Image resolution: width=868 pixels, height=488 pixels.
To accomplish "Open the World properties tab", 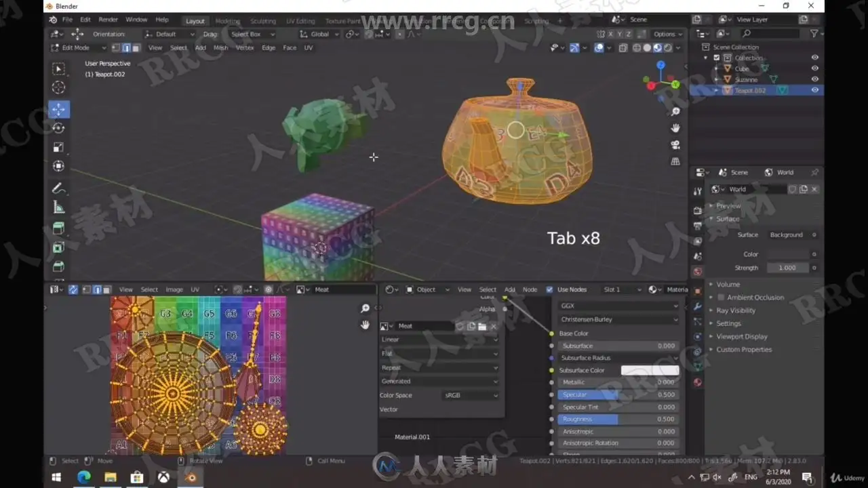I will pyautogui.click(x=698, y=271).
